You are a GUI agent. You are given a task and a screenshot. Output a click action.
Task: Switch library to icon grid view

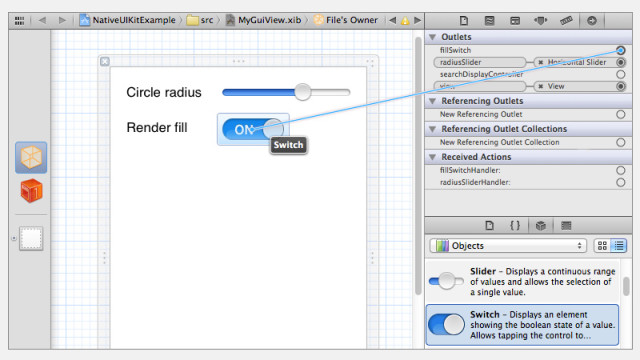602,245
